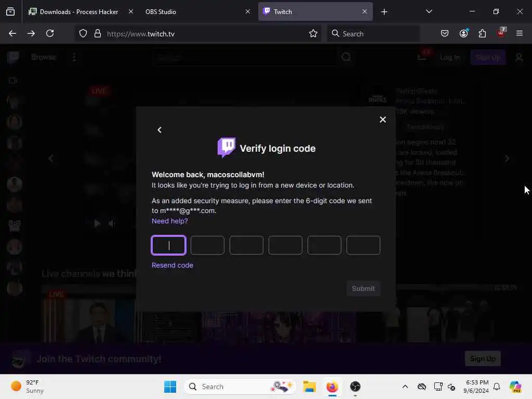Open Twitch more options dots menu

[x=74, y=57]
